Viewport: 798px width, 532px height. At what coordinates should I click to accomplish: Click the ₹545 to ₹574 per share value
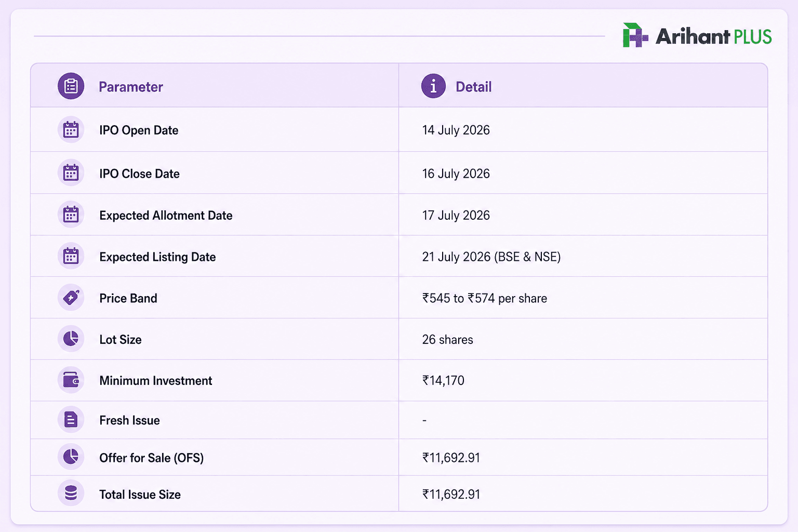(484, 298)
